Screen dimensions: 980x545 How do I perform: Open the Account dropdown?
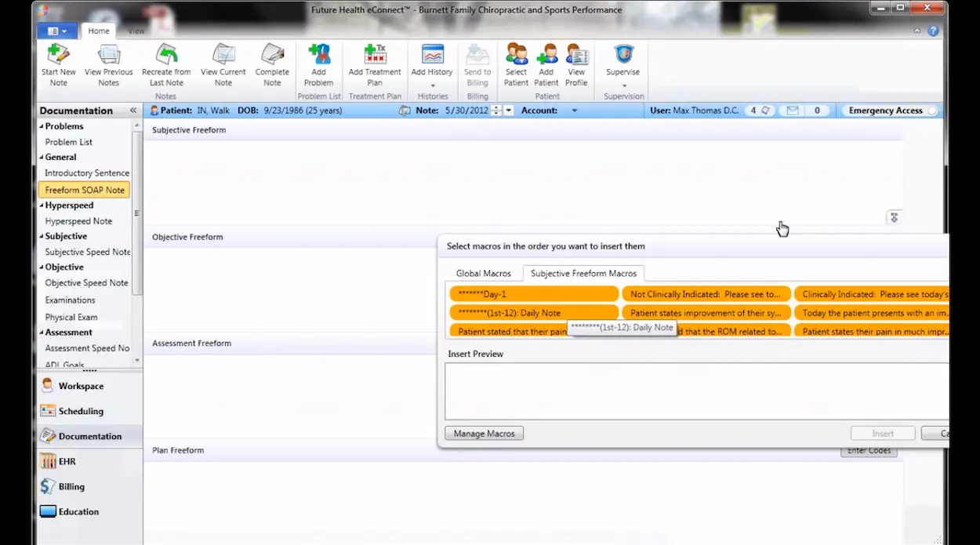575,110
